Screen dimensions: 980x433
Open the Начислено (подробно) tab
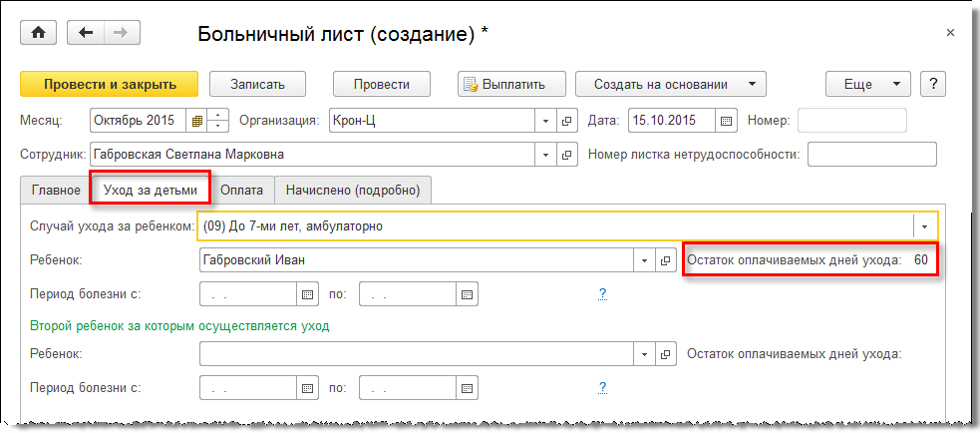[353, 189]
